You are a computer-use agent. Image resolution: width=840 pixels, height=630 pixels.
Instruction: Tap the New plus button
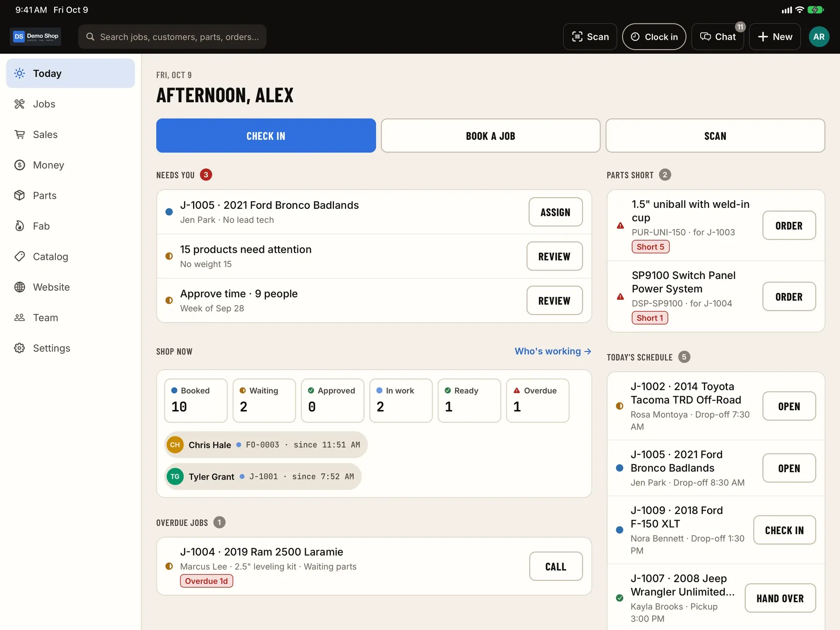point(775,37)
